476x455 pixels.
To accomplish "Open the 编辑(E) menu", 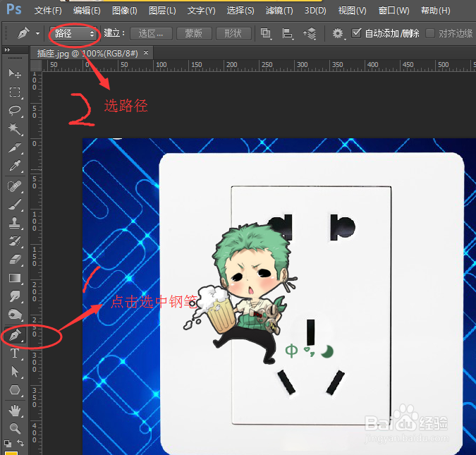I will [x=87, y=11].
